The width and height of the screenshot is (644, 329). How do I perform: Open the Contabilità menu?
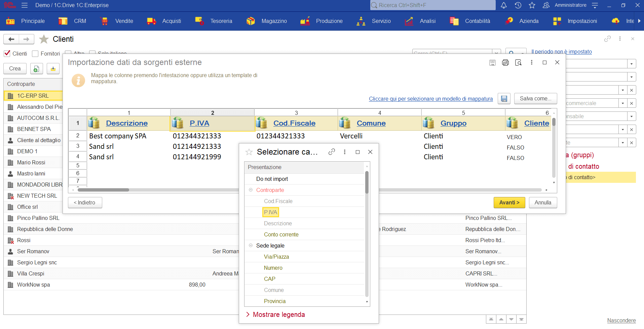coord(470,21)
